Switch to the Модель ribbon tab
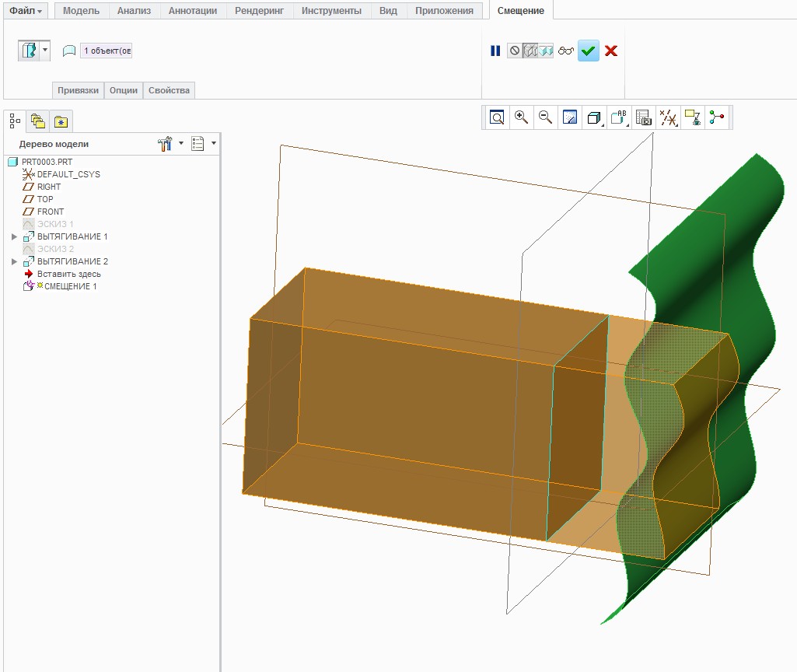The height and width of the screenshot is (672, 797). click(82, 11)
